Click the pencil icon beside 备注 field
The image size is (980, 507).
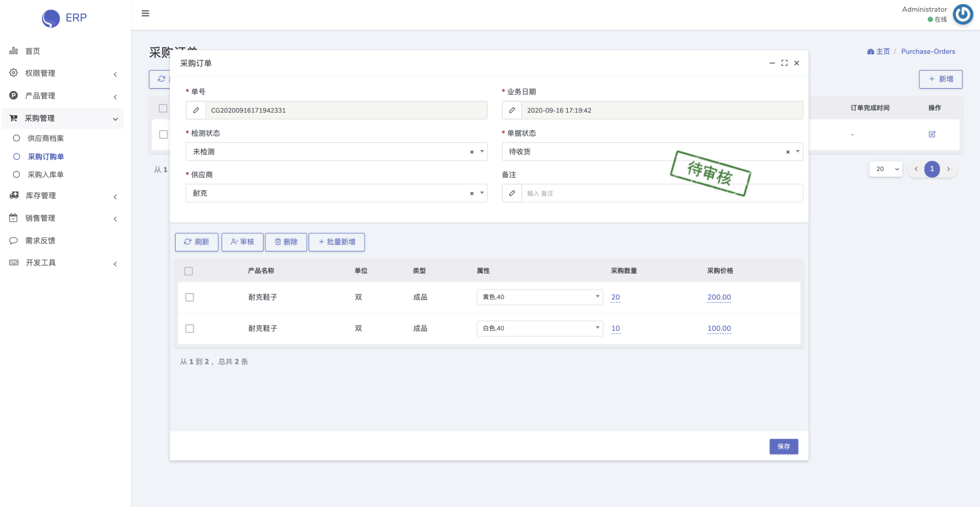pos(512,193)
